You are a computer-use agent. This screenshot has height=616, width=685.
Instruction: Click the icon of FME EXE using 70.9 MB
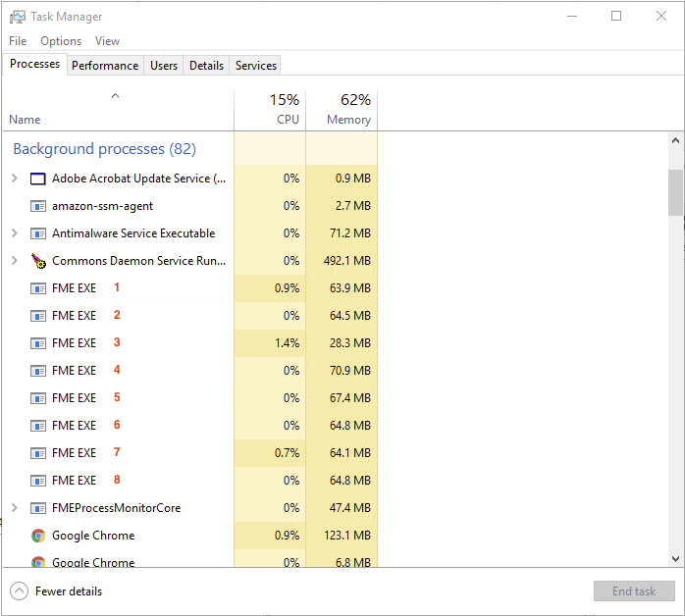[x=38, y=371]
